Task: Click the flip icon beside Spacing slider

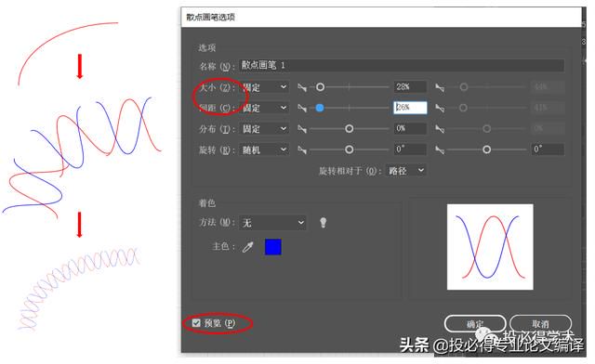Action: click(302, 109)
